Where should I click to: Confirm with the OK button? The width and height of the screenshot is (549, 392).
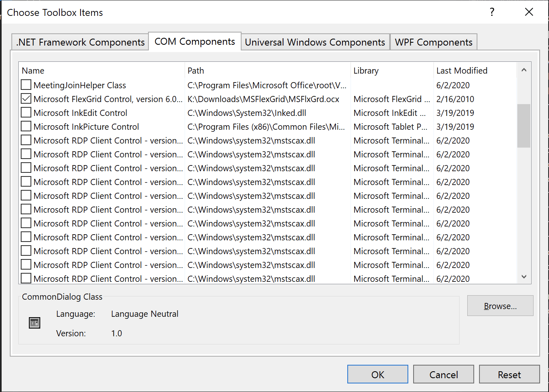click(x=378, y=374)
